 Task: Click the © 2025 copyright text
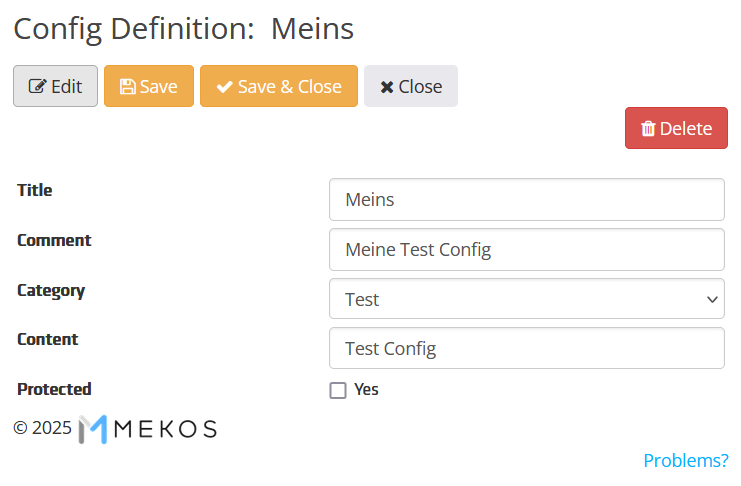[x=42, y=428]
